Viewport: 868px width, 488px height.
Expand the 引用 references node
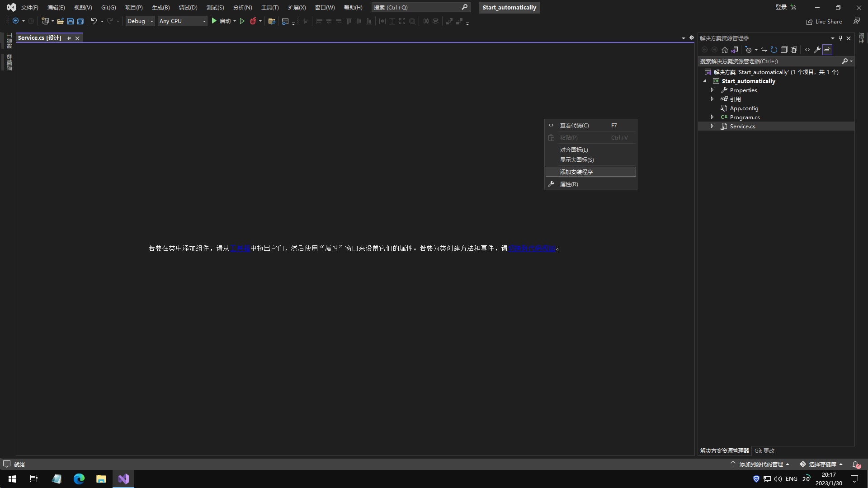coord(712,99)
